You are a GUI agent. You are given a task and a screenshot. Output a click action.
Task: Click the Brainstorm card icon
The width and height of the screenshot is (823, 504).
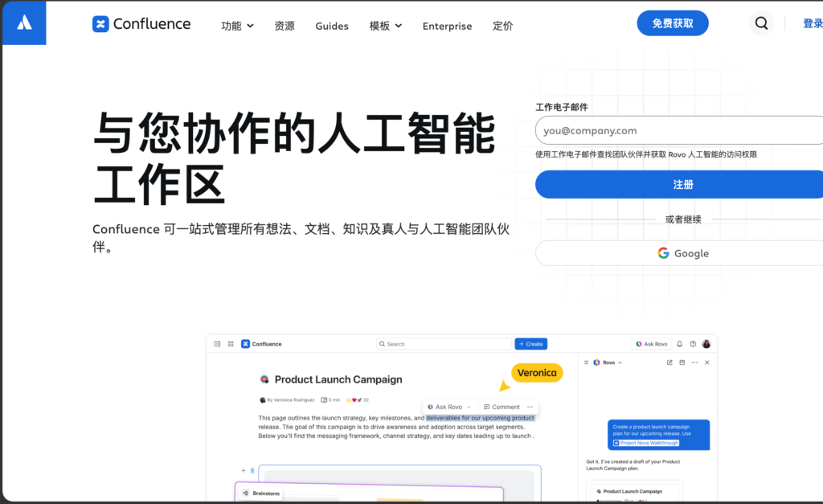tap(246, 493)
